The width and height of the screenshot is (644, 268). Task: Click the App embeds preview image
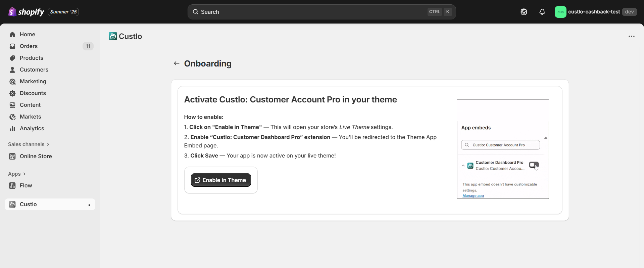pyautogui.click(x=503, y=149)
